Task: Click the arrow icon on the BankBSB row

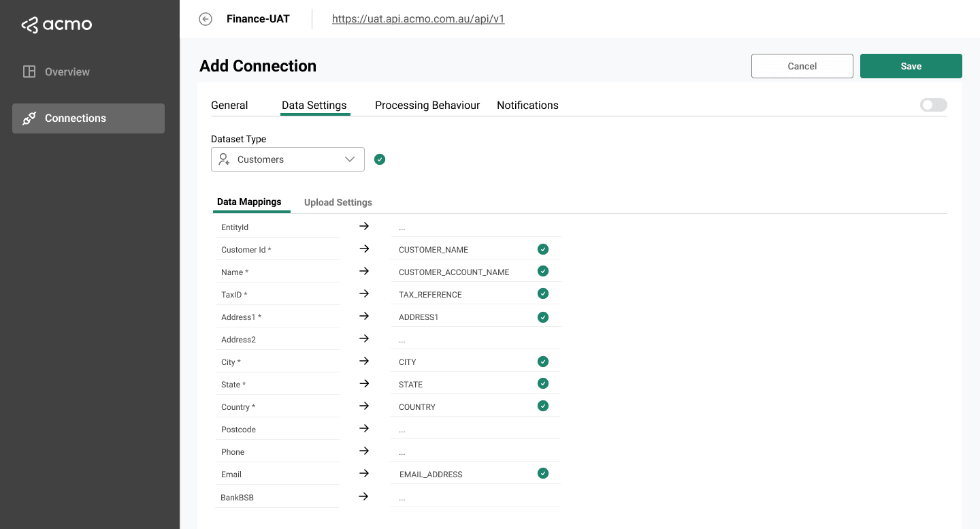Action: 364,496
